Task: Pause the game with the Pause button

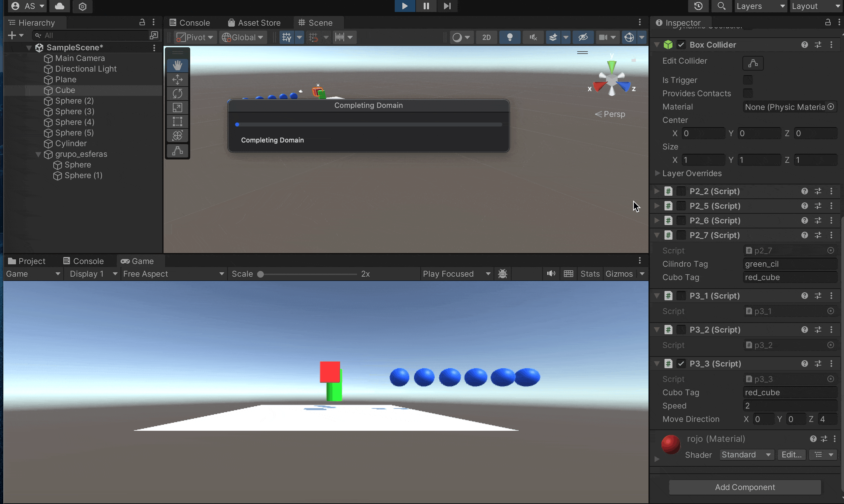Action: [x=426, y=6]
